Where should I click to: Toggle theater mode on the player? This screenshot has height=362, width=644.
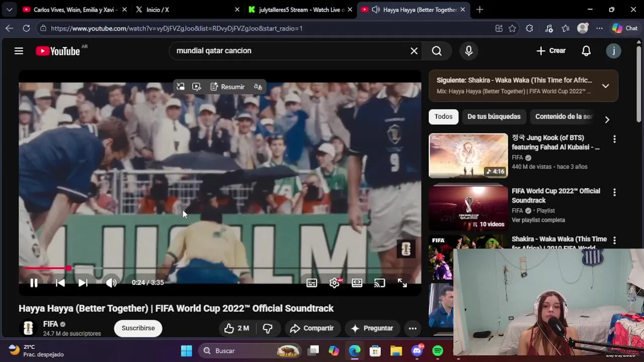pyautogui.click(x=357, y=283)
